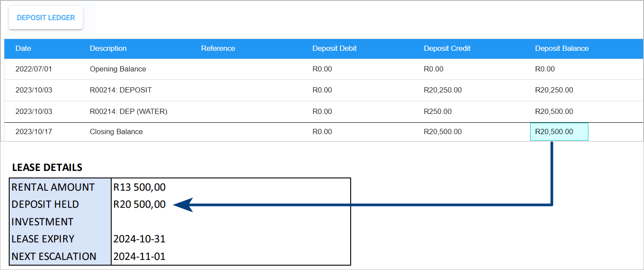Image resolution: width=644 pixels, height=270 pixels.
Task: Select the R00214: DEPOSIT entry
Action: (x=120, y=90)
